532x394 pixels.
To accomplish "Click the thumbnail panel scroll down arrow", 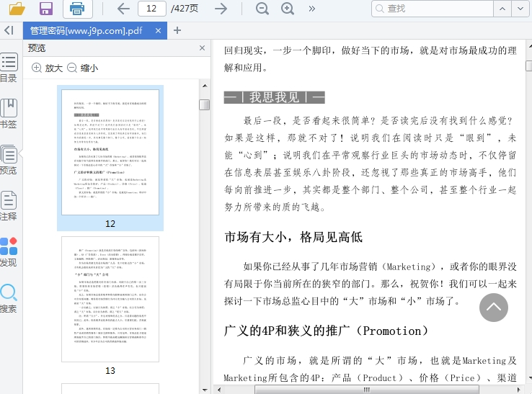I will tap(205, 390).
